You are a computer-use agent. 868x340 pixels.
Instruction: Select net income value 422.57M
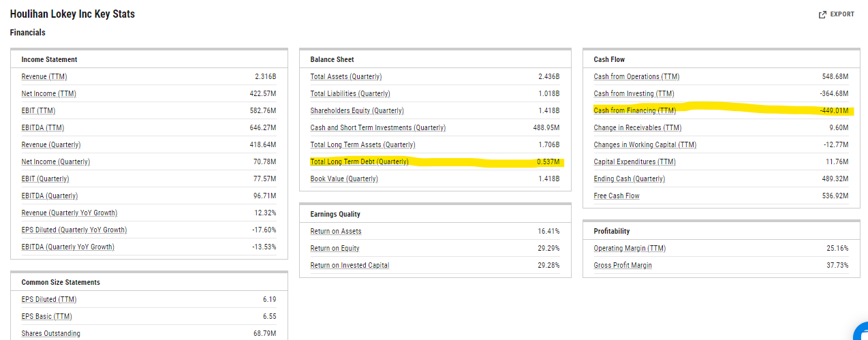(x=263, y=93)
